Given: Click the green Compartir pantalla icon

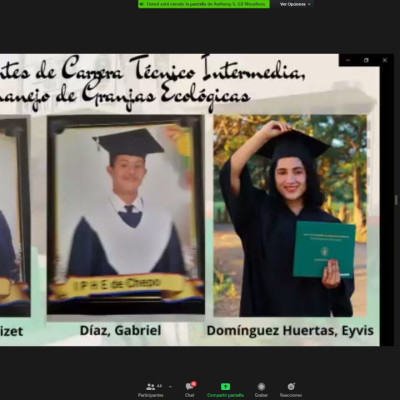Looking at the screenshot, I should point(225,387).
